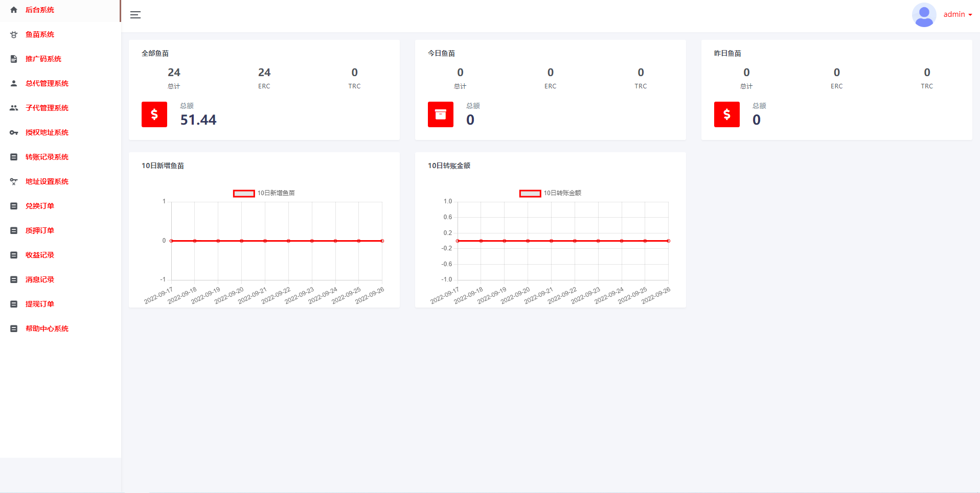Open 兑换订单 in the sidebar
This screenshot has height=493, width=980.
pos(40,206)
